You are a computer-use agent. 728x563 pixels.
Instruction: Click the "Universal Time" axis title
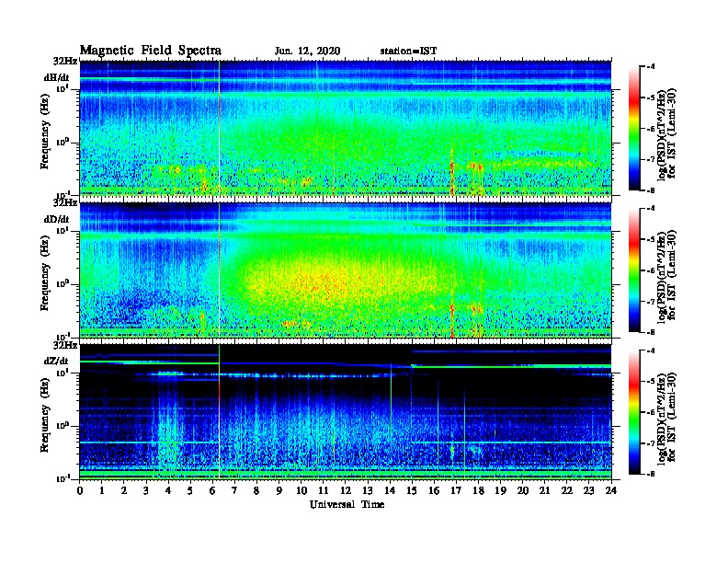click(x=347, y=504)
